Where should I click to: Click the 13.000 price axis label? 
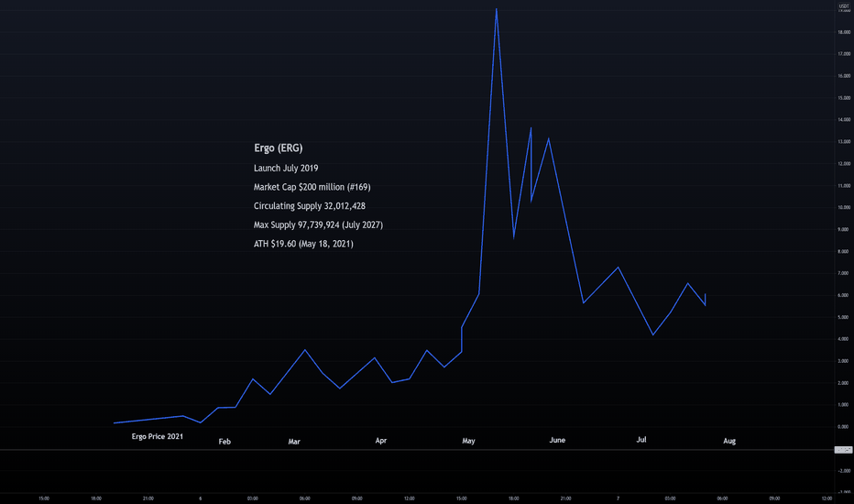844,142
